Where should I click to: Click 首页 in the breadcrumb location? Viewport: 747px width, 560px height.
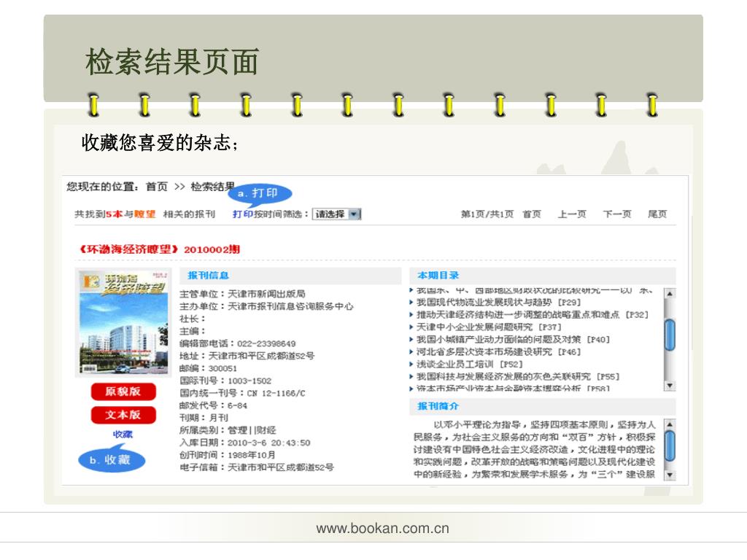(x=156, y=187)
